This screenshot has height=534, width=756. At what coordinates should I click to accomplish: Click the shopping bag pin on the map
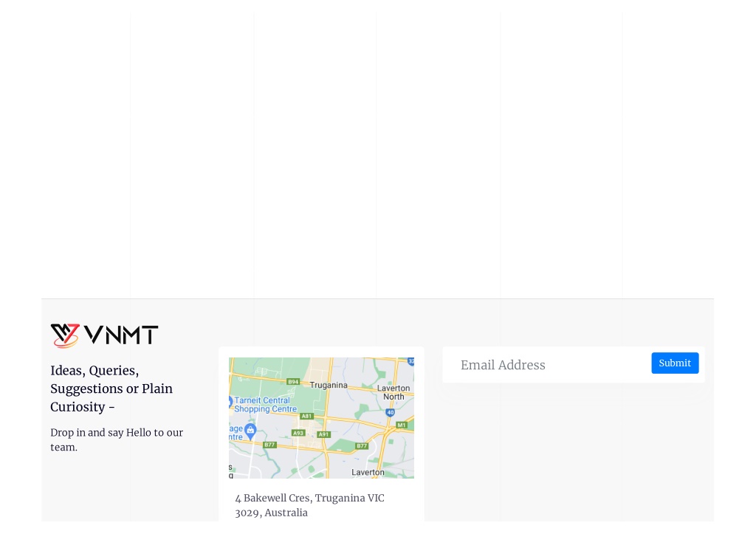[x=250, y=431]
